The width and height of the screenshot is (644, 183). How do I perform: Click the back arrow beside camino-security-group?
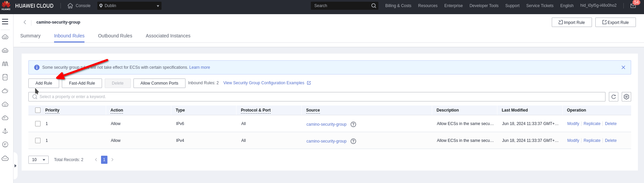point(25,22)
